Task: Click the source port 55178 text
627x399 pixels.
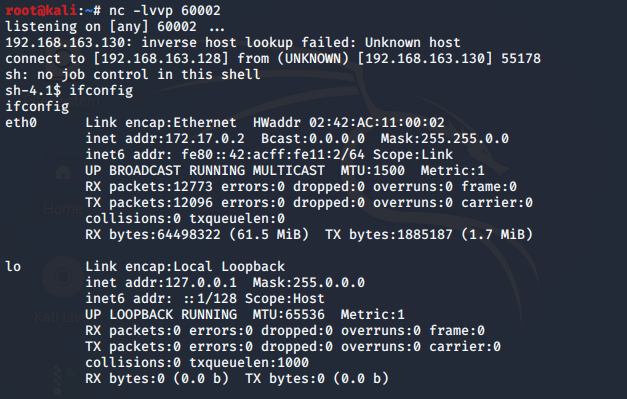Action: [x=521, y=59]
